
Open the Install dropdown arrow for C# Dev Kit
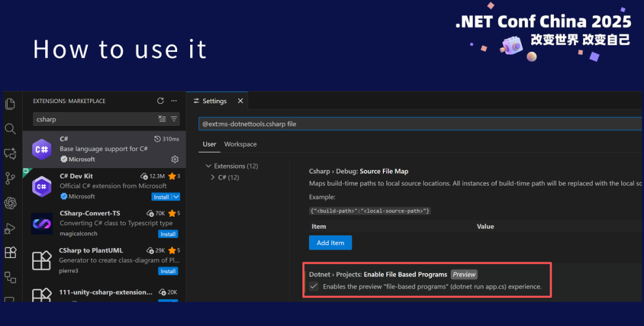tap(176, 197)
